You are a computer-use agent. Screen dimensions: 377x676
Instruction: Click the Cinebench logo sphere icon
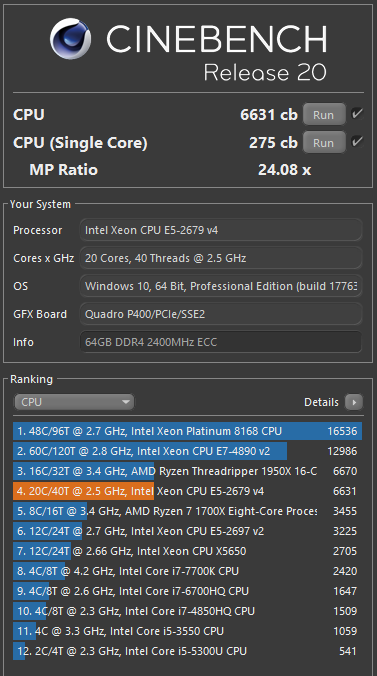click(x=70, y=39)
